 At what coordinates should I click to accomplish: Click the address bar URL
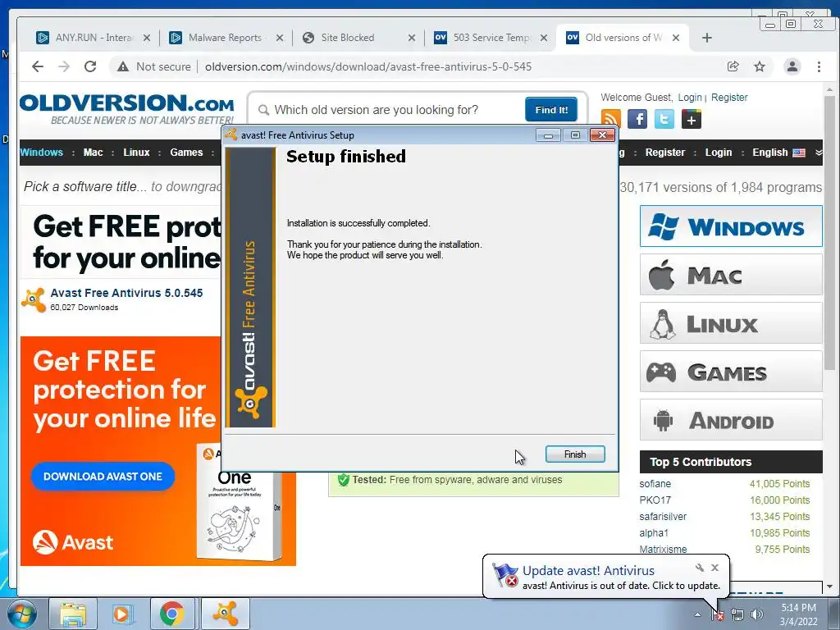(368, 66)
